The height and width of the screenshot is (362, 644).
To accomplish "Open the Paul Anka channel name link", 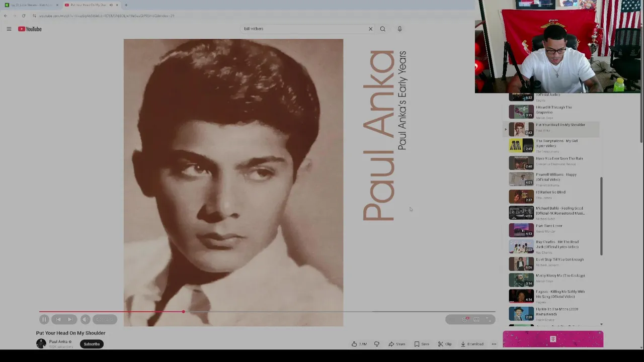I will click(58, 342).
